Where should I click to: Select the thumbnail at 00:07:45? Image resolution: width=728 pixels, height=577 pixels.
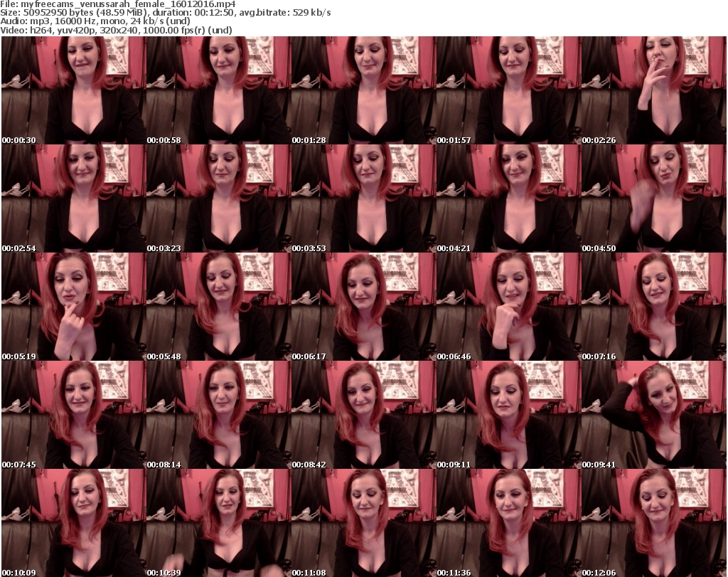click(73, 415)
